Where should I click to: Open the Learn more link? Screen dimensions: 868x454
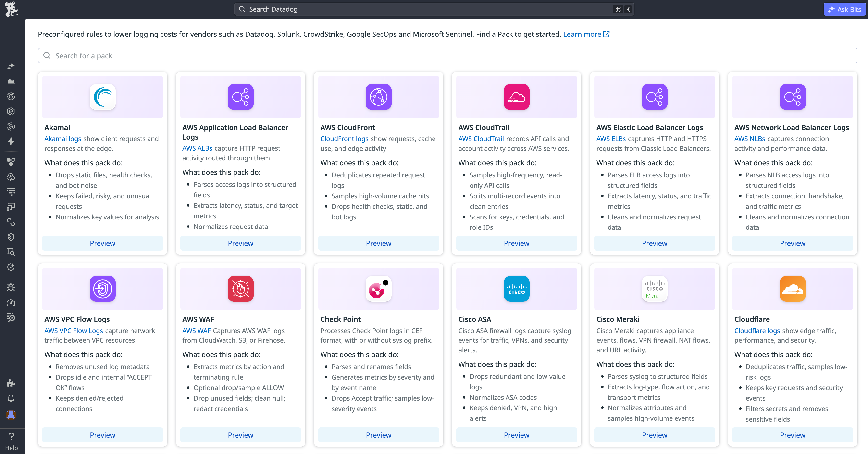[583, 34]
